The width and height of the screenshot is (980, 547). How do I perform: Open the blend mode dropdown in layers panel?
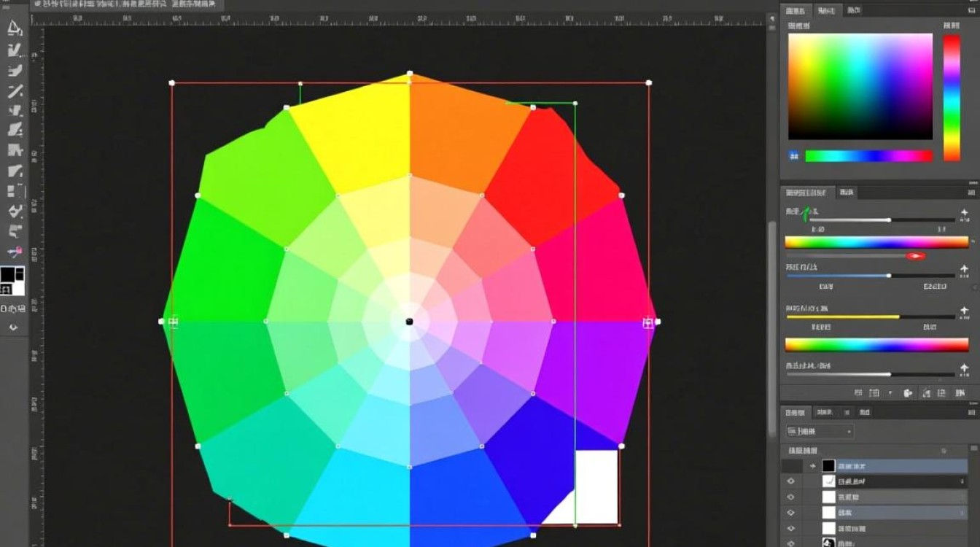820,432
